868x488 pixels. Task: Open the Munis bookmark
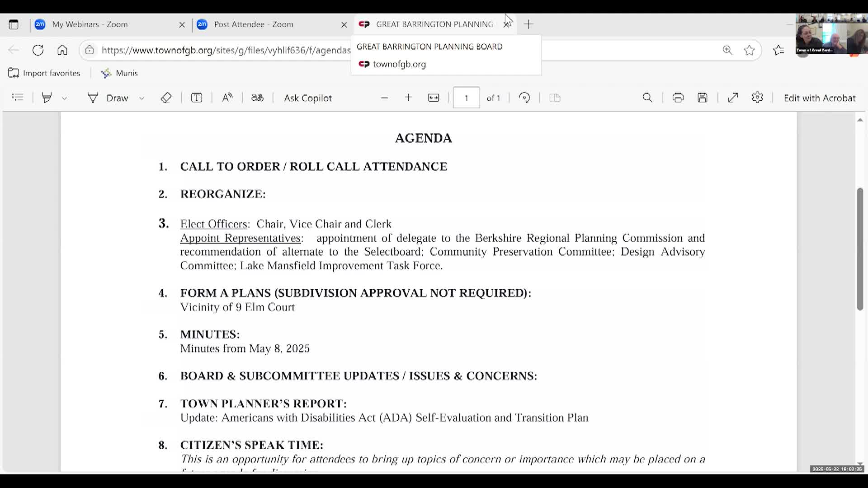coord(119,73)
